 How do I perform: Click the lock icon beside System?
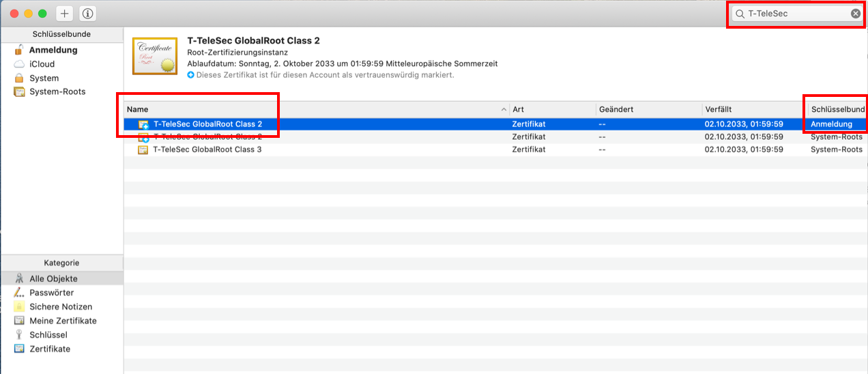pyautogui.click(x=19, y=78)
